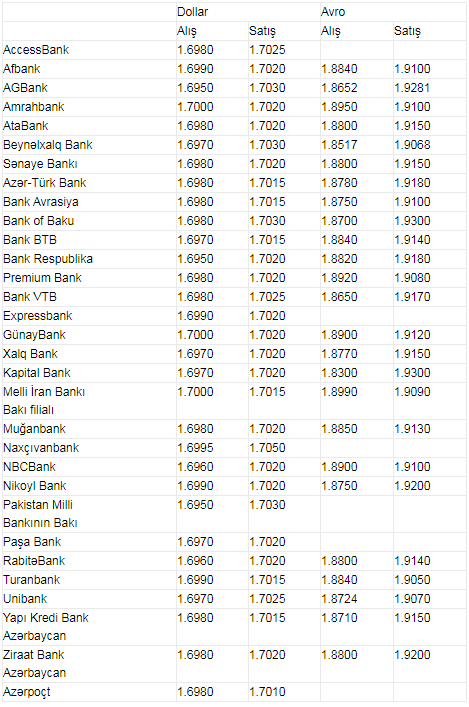Click the Expressbank dollar buying rate

click(x=195, y=316)
